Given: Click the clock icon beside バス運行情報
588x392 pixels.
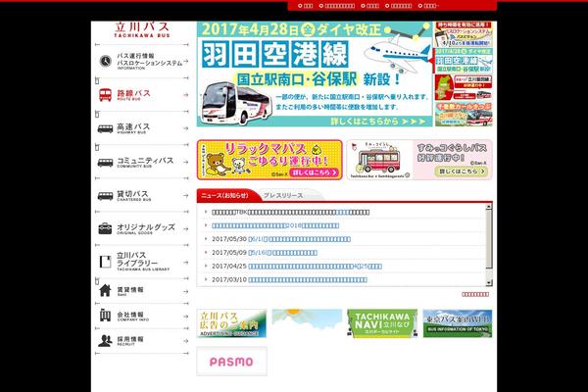Looking at the screenshot, I should click(106, 61).
